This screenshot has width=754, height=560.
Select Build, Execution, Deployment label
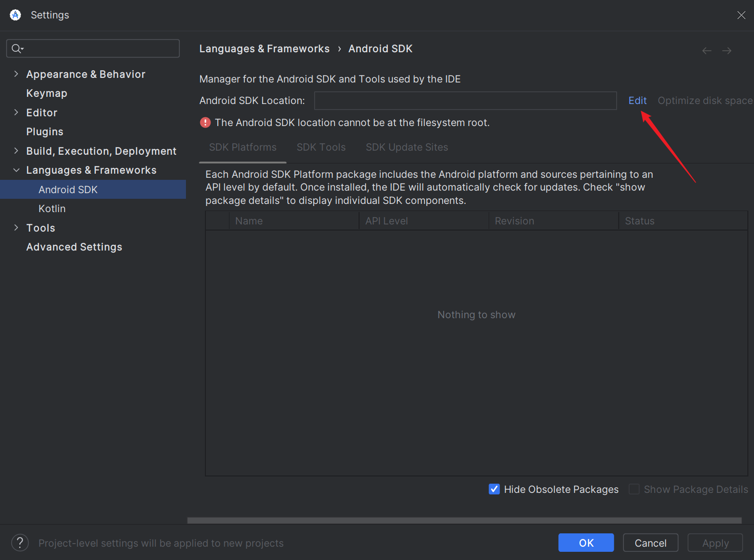click(101, 151)
